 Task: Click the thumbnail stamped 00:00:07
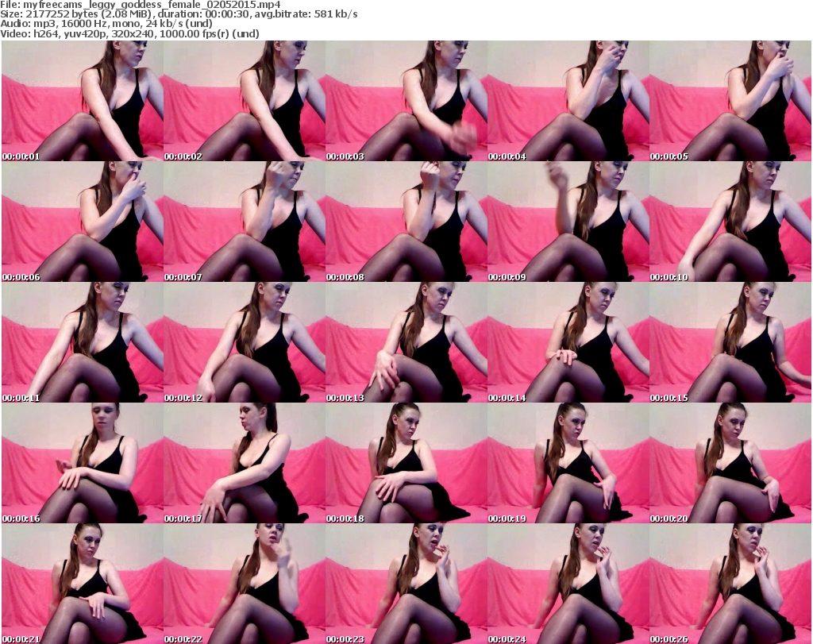pos(245,222)
